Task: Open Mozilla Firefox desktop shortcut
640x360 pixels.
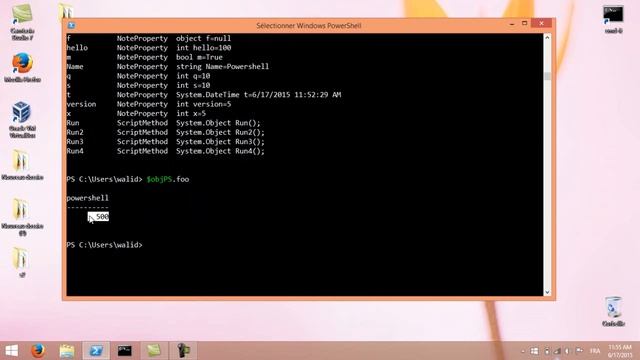Action: click(x=22, y=68)
